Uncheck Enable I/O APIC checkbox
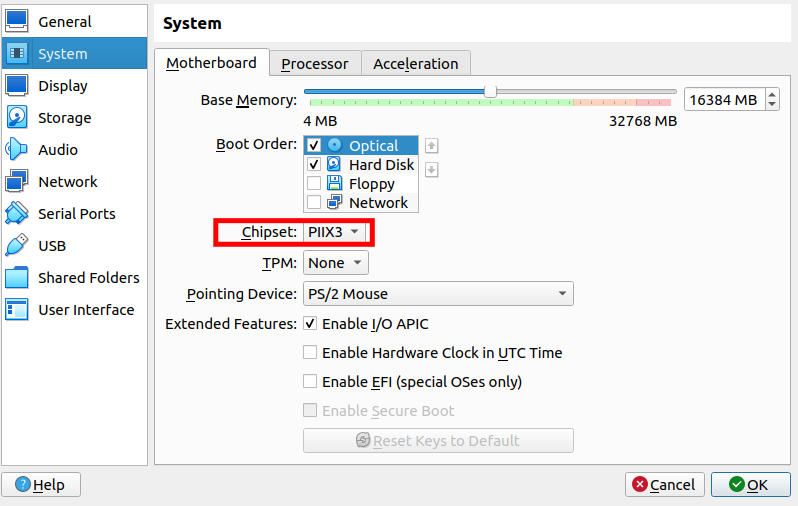This screenshot has width=798, height=506. point(311,324)
